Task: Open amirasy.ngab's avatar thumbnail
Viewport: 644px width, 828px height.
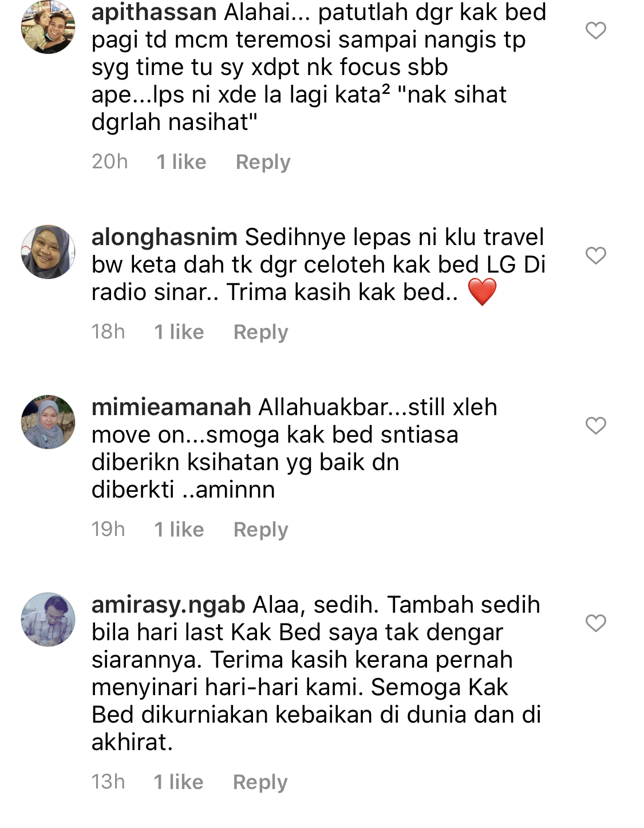Action: [48, 620]
